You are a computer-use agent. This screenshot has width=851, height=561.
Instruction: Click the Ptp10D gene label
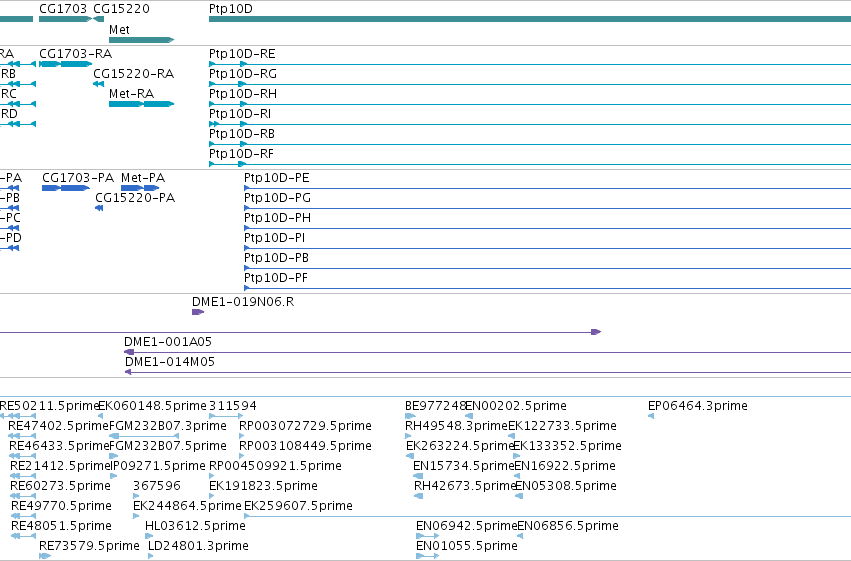pyautogui.click(x=231, y=9)
